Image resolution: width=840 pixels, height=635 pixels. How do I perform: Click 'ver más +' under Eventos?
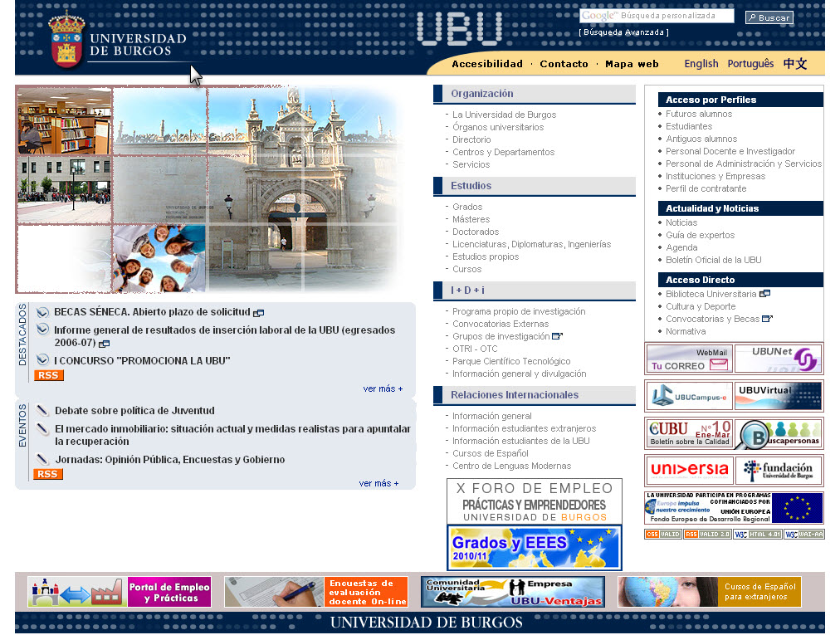point(378,483)
